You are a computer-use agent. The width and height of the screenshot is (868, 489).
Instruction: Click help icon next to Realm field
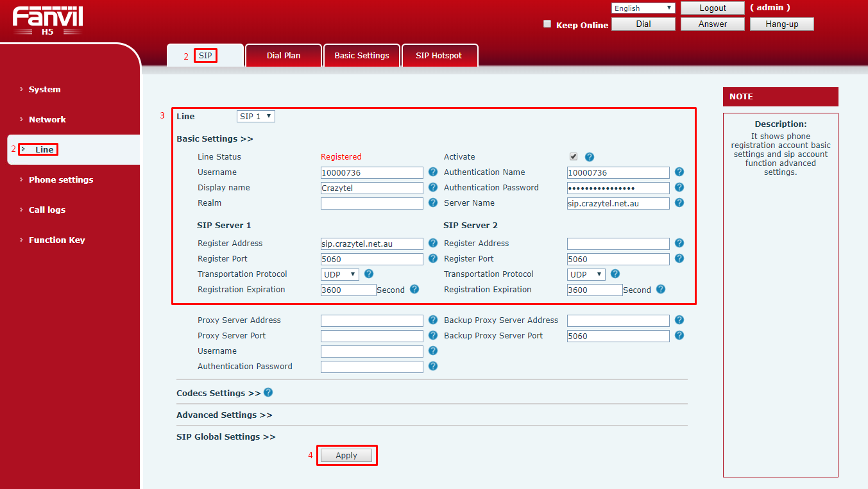pyautogui.click(x=433, y=203)
